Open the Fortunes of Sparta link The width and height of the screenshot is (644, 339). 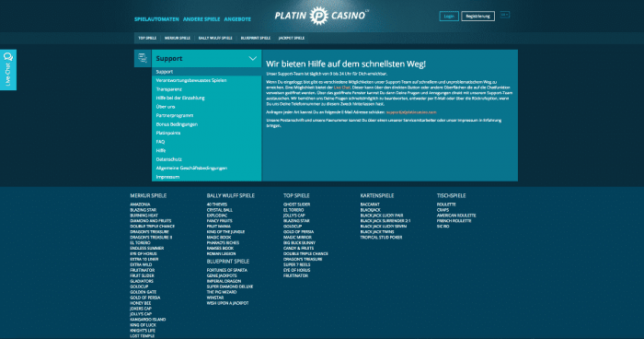(226, 270)
